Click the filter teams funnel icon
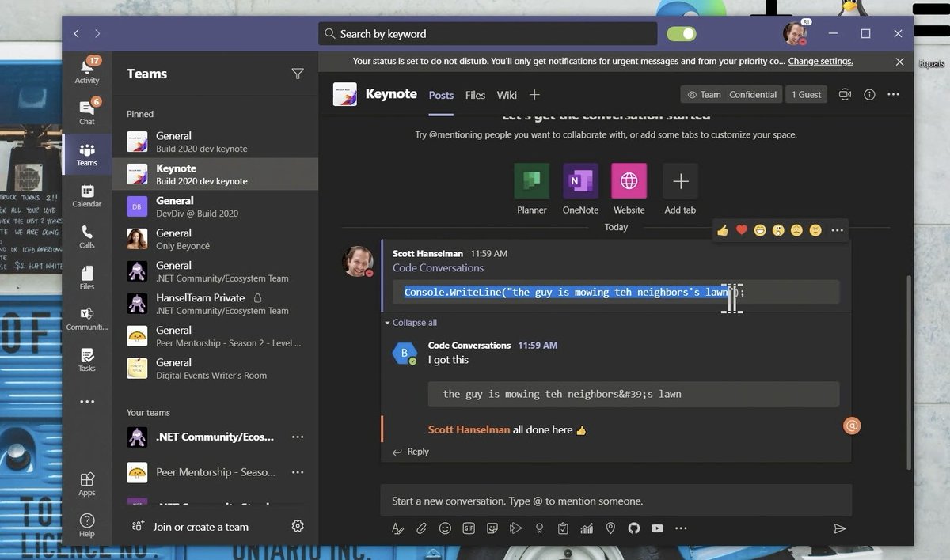 (298, 74)
